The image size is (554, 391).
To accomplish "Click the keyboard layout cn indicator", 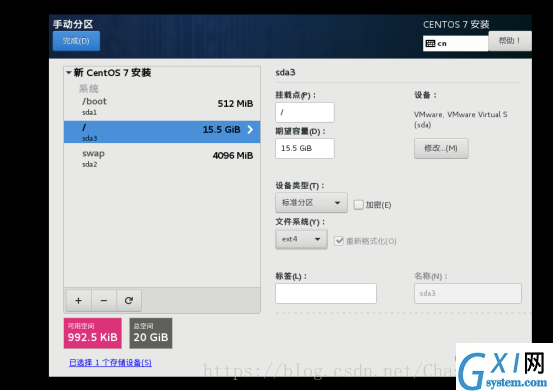I will [x=455, y=43].
